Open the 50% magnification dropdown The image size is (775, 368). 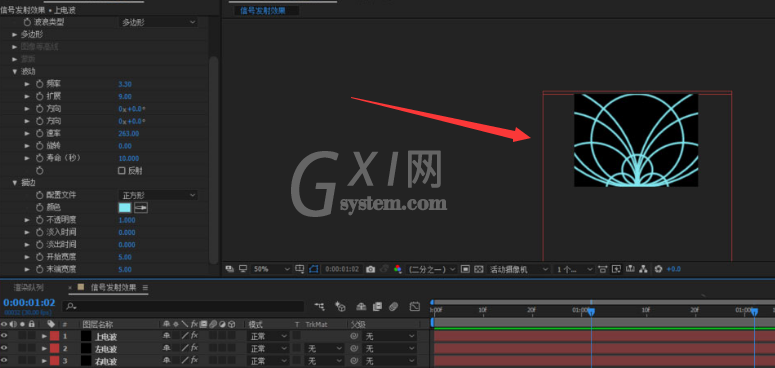point(271,269)
